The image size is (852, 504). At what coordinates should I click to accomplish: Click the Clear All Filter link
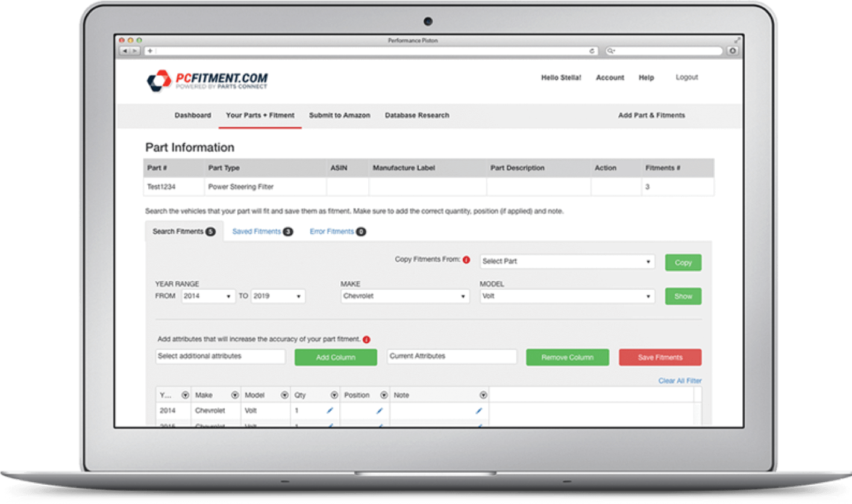(x=680, y=381)
